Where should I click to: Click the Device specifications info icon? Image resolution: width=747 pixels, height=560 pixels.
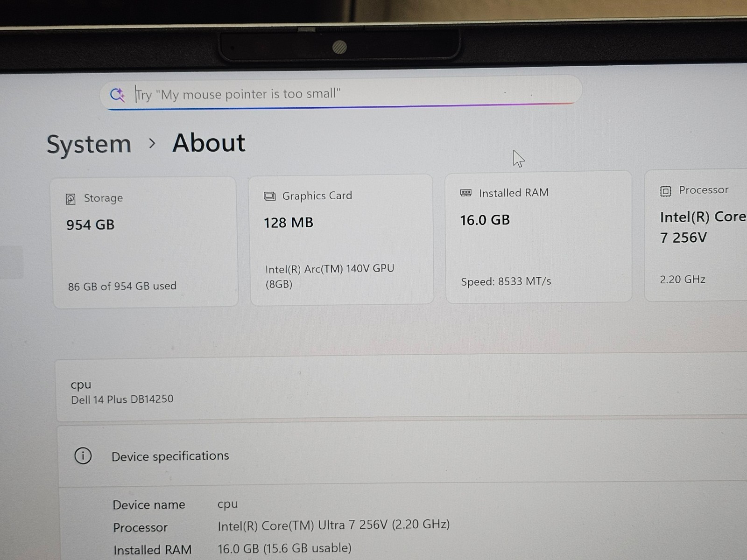click(83, 455)
